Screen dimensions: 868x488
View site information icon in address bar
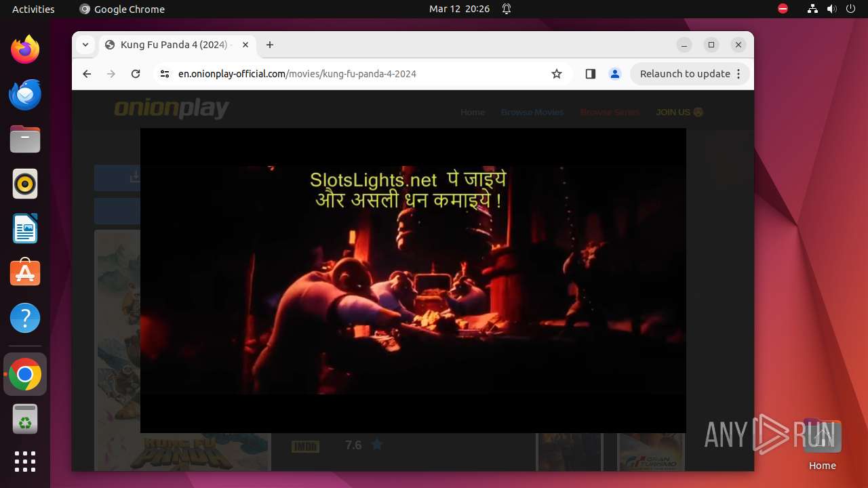(x=165, y=74)
